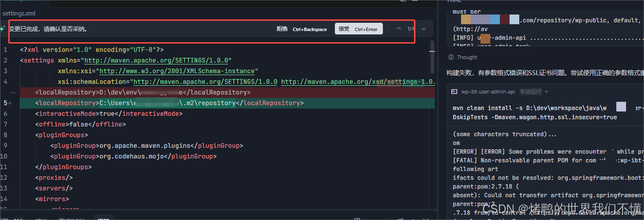This screenshot has width=644, height=220.
Task: Click the terminal icon beside wp-ibt-user-admin-api
Action: coord(454,91)
